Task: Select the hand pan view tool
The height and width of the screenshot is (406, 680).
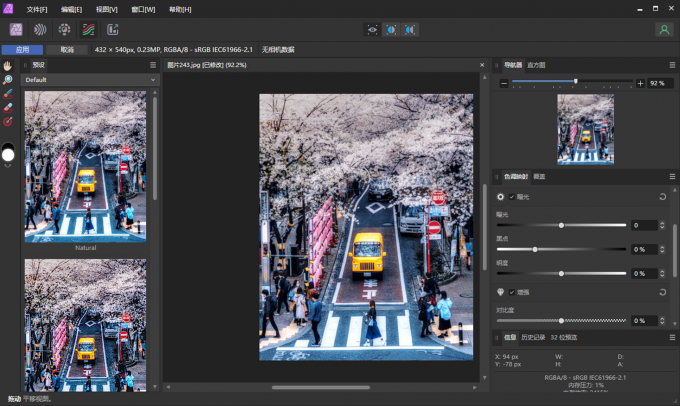Action: 8,66
